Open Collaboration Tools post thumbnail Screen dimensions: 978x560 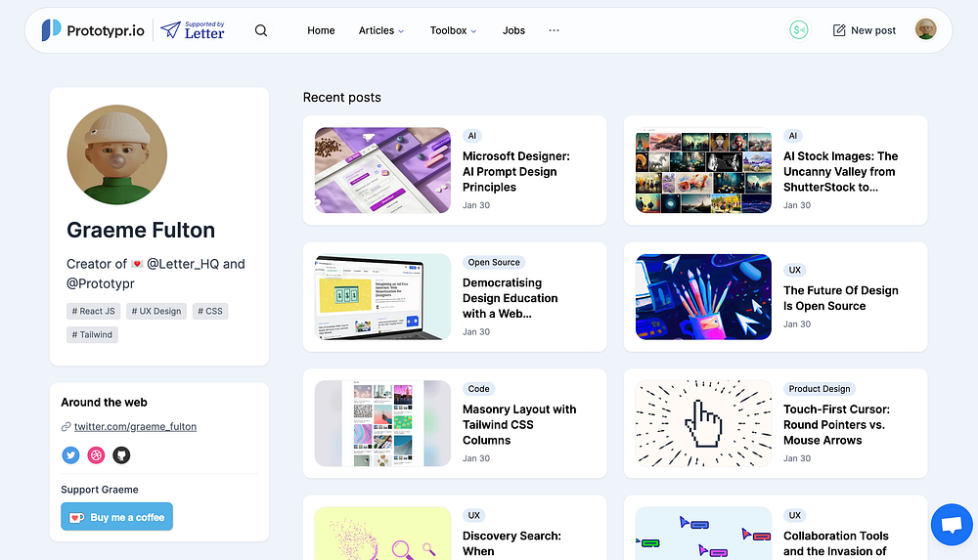coord(703,534)
